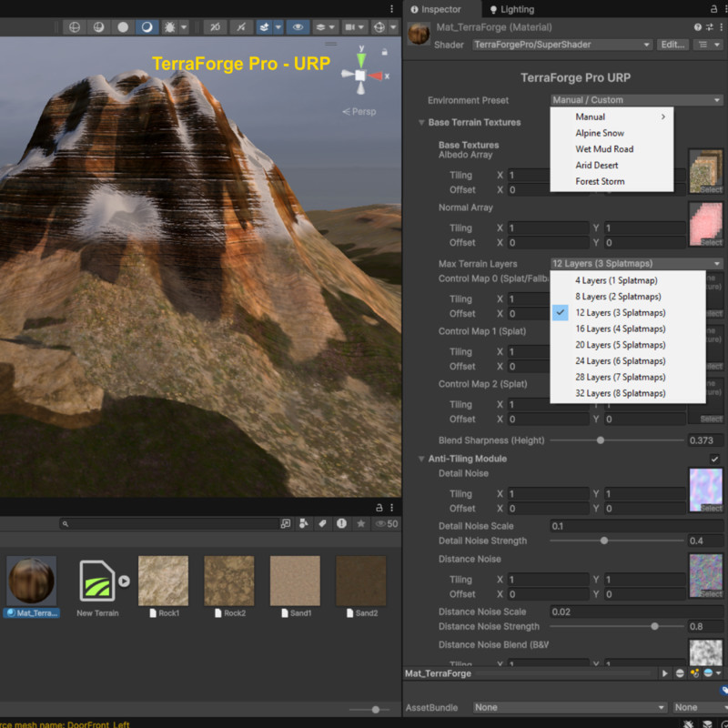Adjust Blend Sharpness (Height) slider
The height and width of the screenshot is (728, 728).
click(617, 440)
